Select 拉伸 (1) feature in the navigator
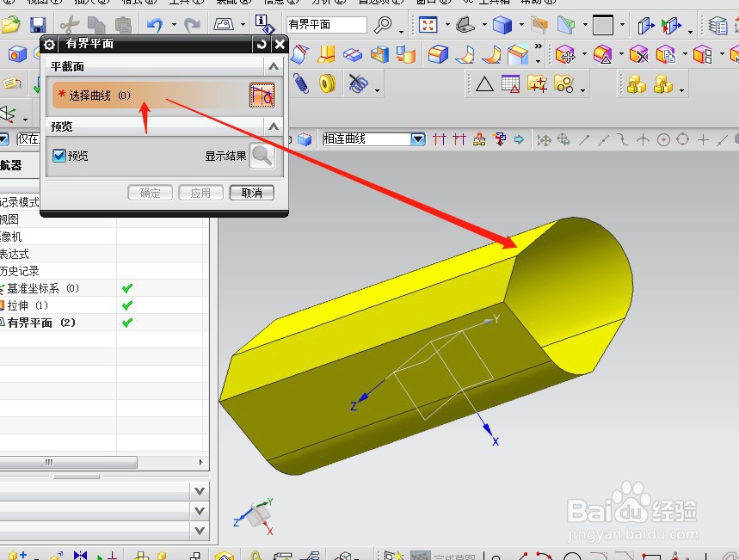Screen dimensions: 739x560 (x=28, y=305)
